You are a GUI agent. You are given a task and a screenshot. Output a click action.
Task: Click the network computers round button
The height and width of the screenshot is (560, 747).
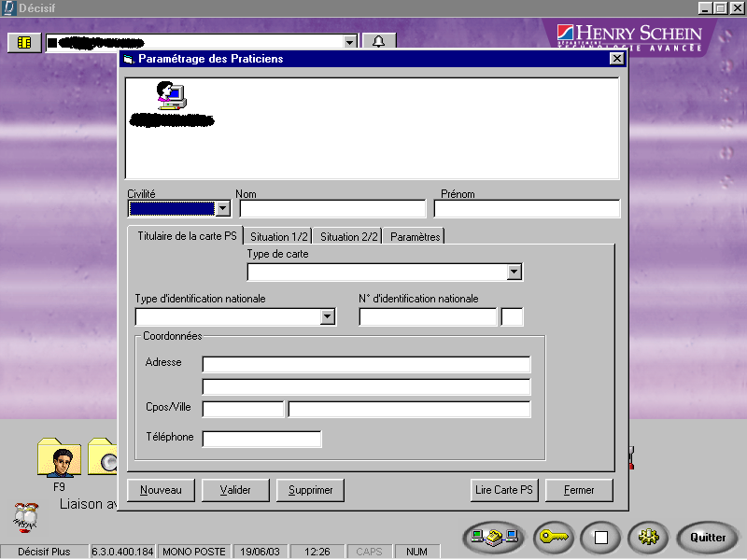coord(494,538)
